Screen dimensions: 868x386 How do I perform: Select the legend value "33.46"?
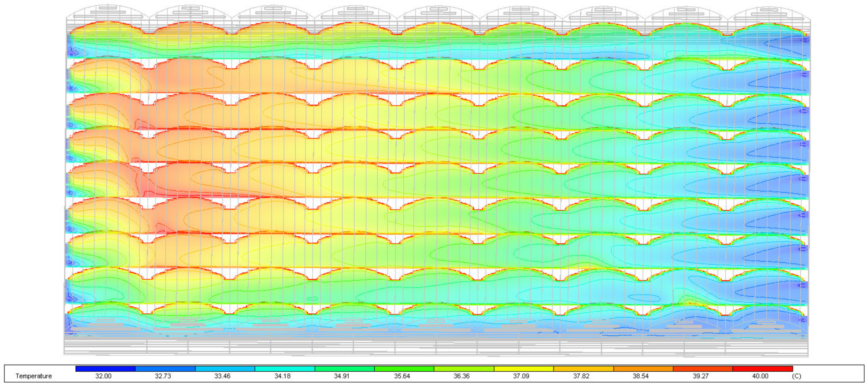pyautogui.click(x=222, y=376)
